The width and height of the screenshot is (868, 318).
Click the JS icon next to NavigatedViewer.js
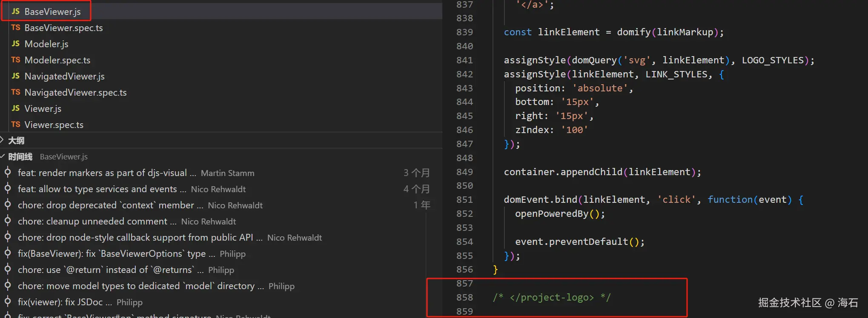click(x=16, y=76)
